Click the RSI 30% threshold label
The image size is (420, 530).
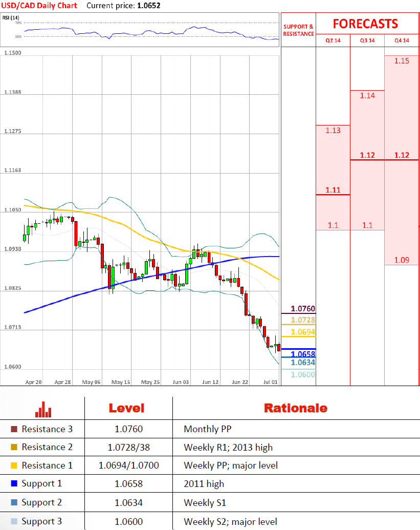pos(18,36)
